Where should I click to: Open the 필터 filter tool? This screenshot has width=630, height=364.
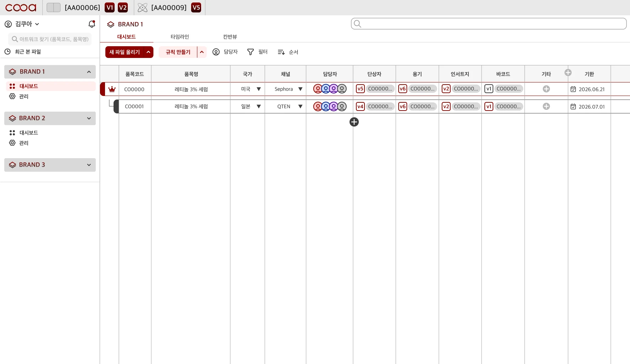pyautogui.click(x=257, y=52)
